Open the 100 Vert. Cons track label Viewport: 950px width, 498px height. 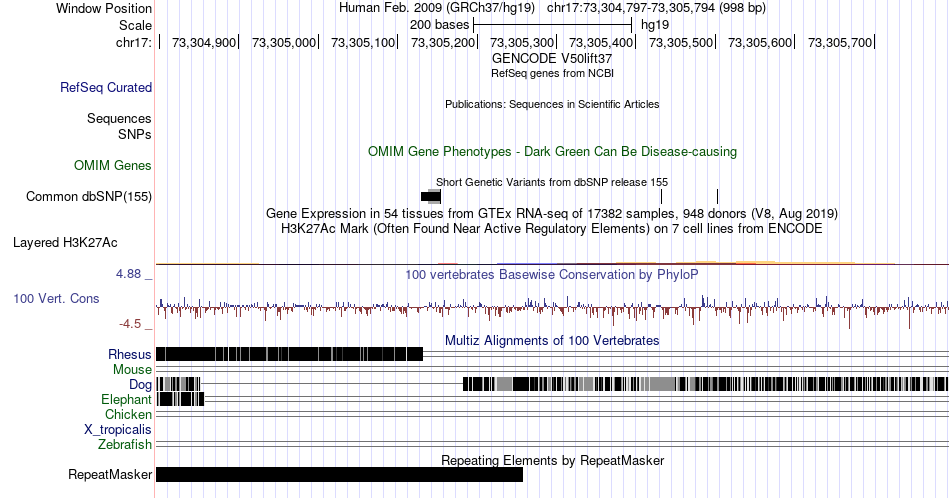56,298
